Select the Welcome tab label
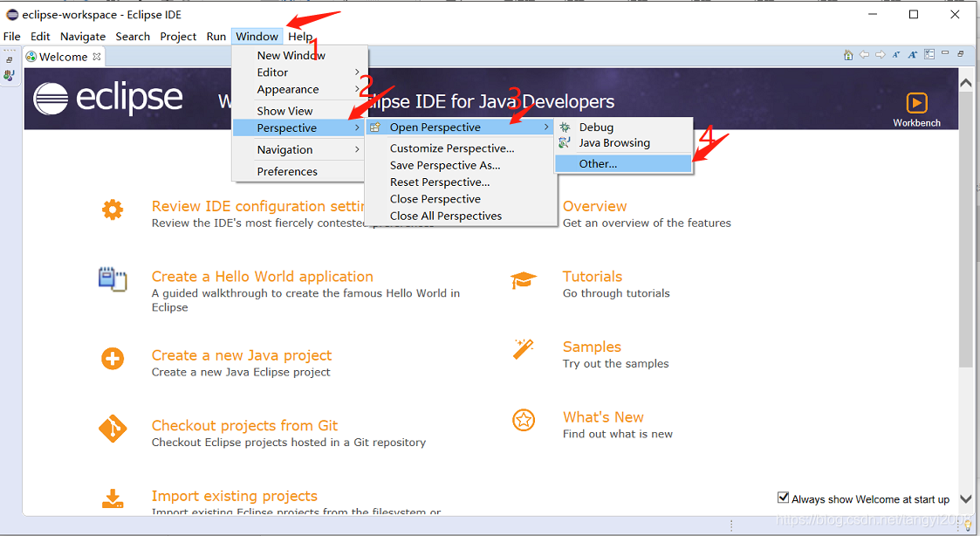Screen dimensions: 980x536 (x=63, y=57)
